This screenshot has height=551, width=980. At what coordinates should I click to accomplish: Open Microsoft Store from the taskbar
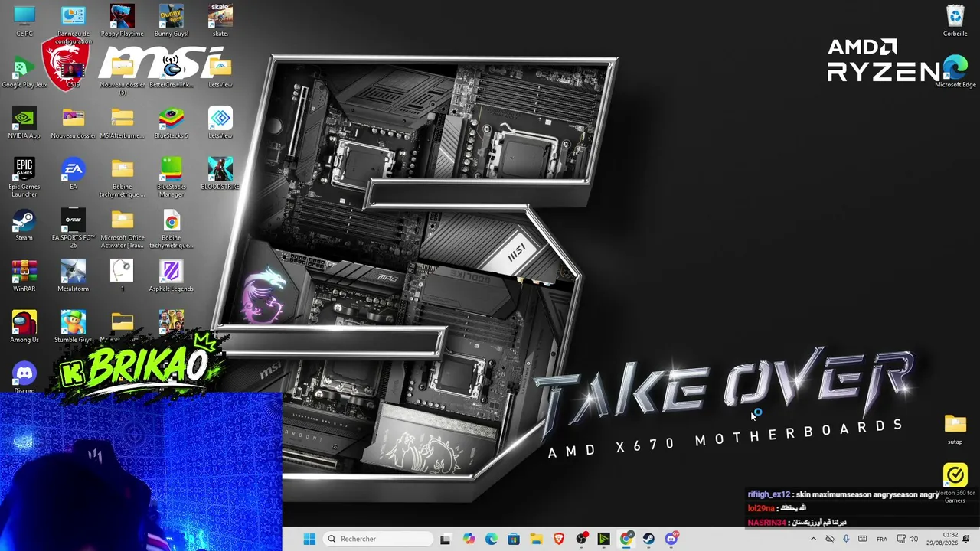514,539
